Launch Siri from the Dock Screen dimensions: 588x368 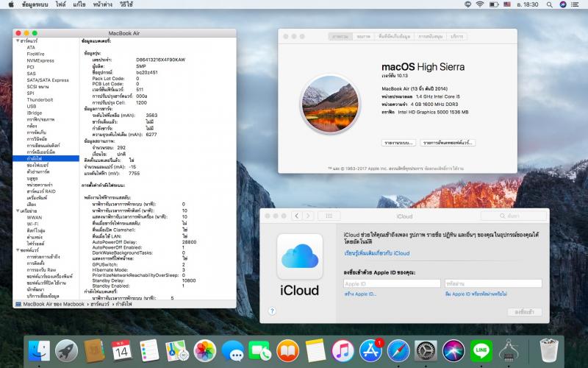point(453,351)
